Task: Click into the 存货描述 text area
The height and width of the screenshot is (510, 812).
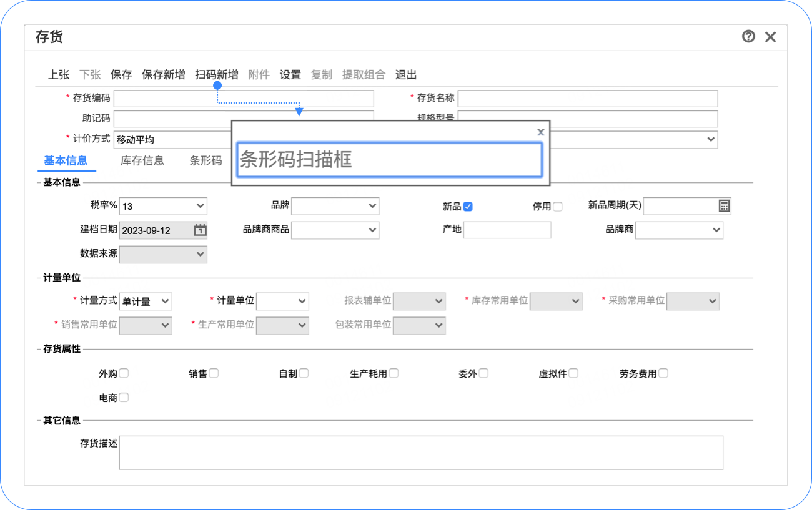Action: 420,453
